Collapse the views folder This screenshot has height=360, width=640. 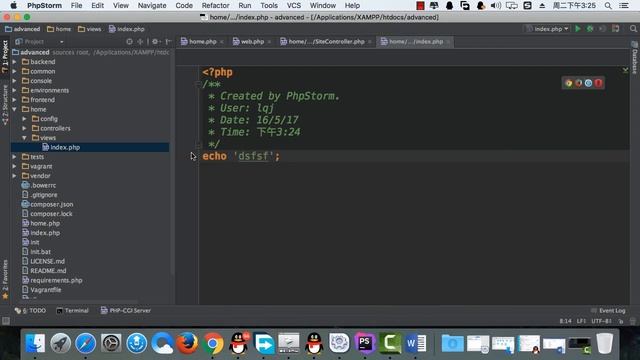(x=24, y=138)
